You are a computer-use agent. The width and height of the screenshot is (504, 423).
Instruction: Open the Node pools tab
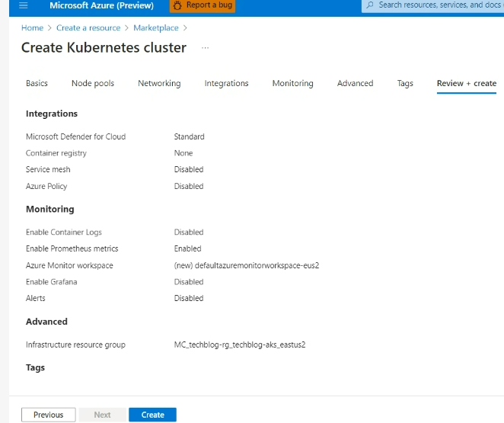click(x=93, y=84)
